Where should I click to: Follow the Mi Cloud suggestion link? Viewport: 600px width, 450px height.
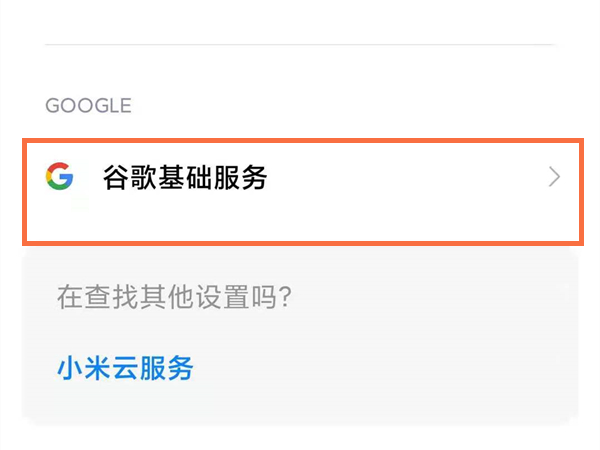(x=125, y=368)
